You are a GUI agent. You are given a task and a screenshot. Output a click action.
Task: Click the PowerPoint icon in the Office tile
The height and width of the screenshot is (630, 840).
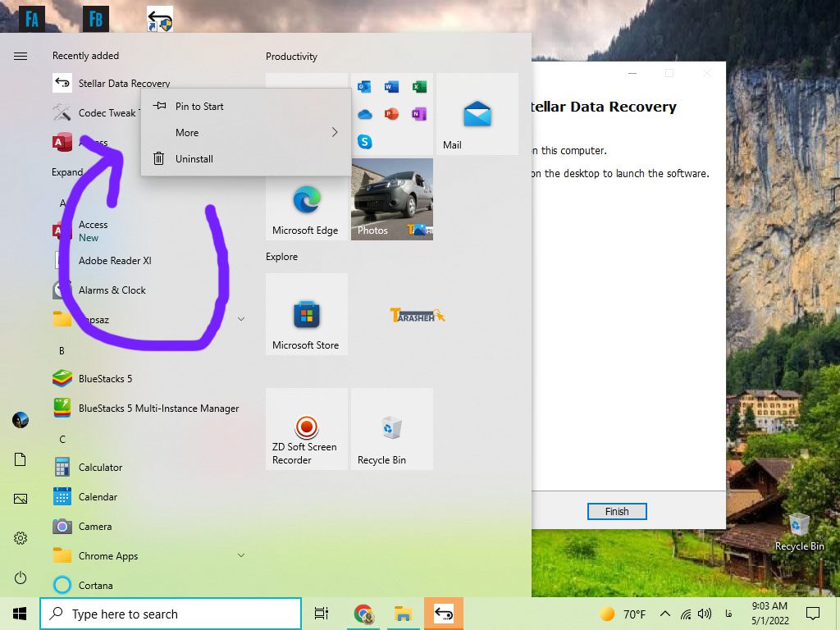coord(391,114)
